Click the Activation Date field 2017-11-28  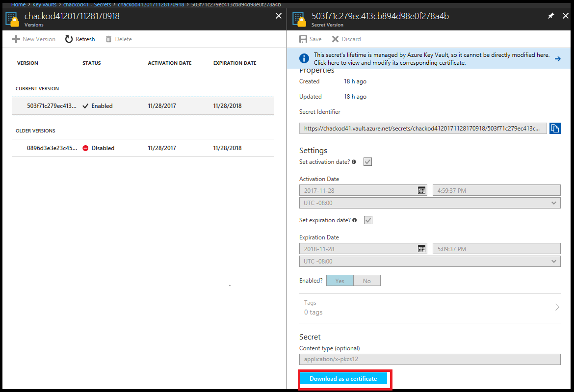(363, 190)
